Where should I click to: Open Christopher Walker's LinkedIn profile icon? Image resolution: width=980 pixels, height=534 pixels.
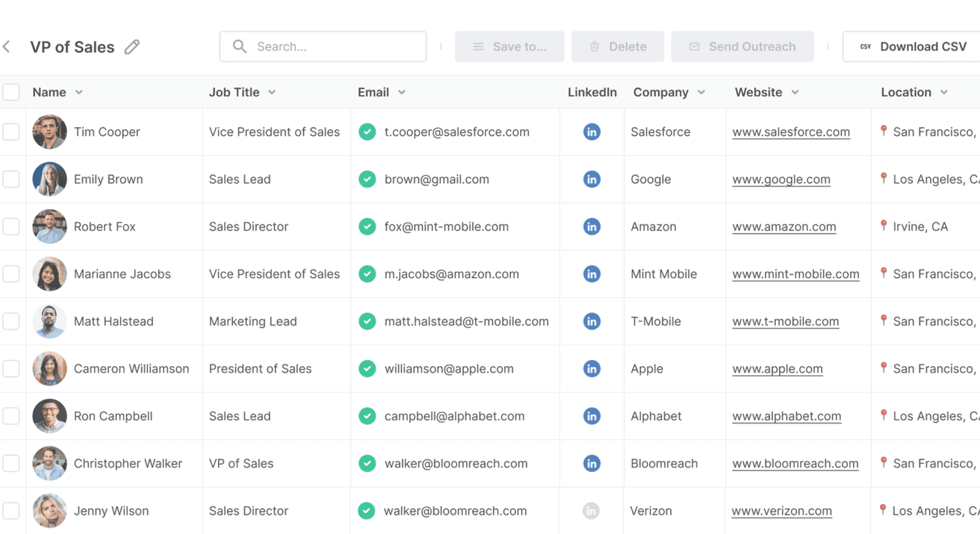591,464
